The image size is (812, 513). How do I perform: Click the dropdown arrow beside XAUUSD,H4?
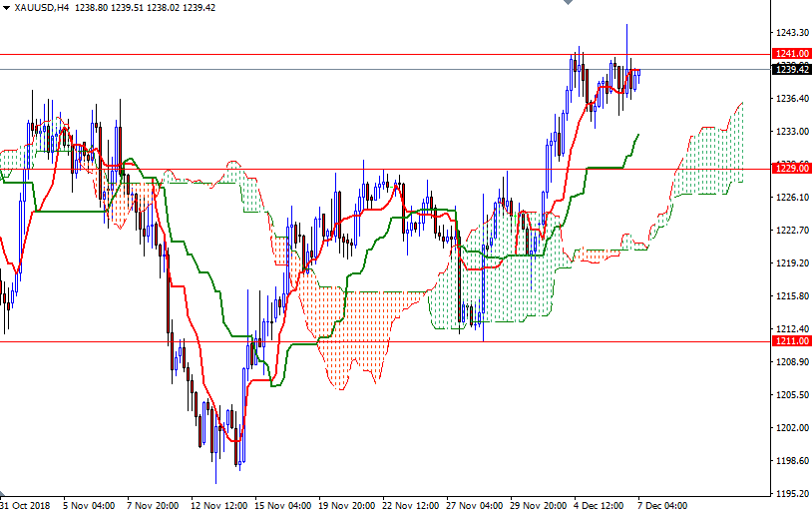pos(6,7)
